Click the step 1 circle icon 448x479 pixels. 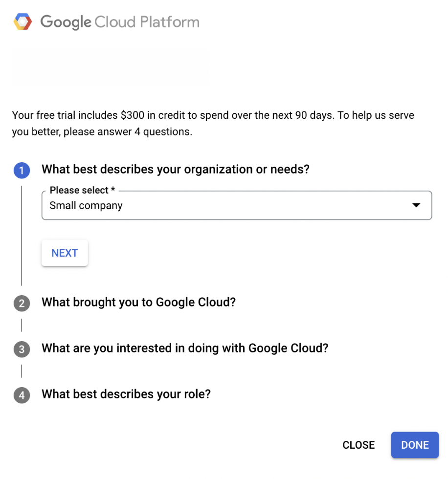pos(22,170)
